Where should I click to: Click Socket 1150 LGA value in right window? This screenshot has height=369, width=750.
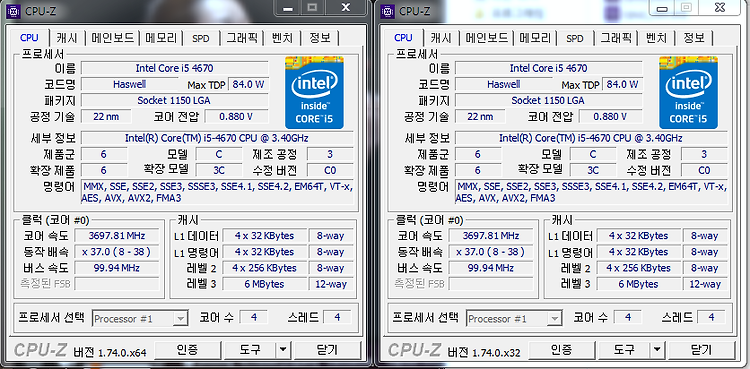[x=549, y=101]
